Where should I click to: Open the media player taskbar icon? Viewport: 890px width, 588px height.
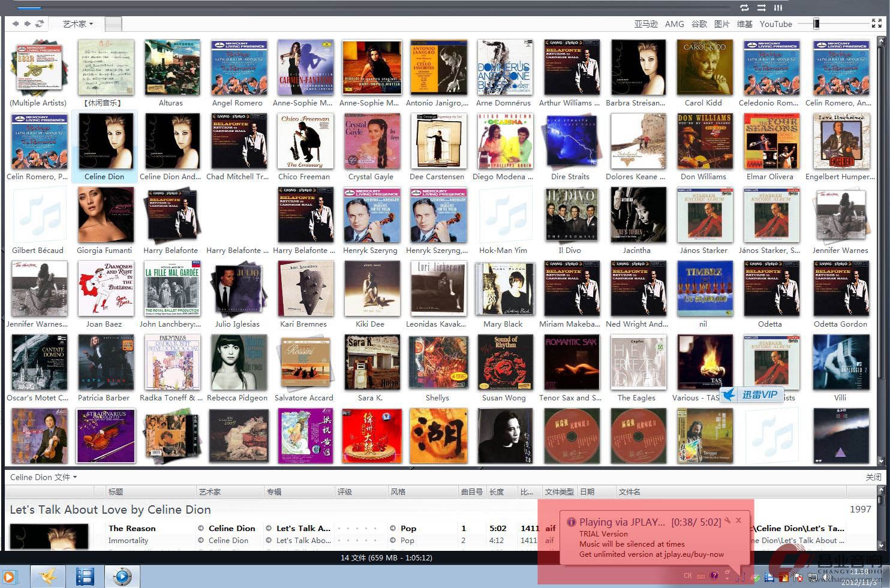(x=122, y=577)
